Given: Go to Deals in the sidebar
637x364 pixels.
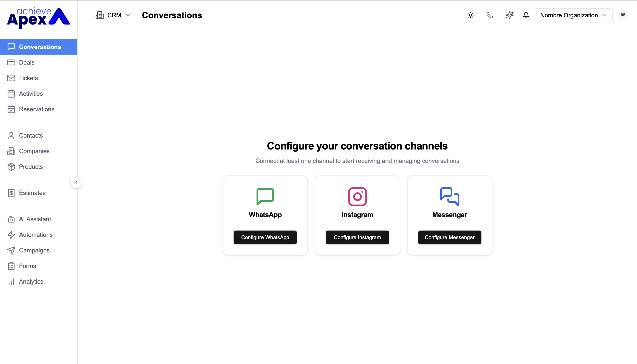Looking at the screenshot, I should 39,62.
